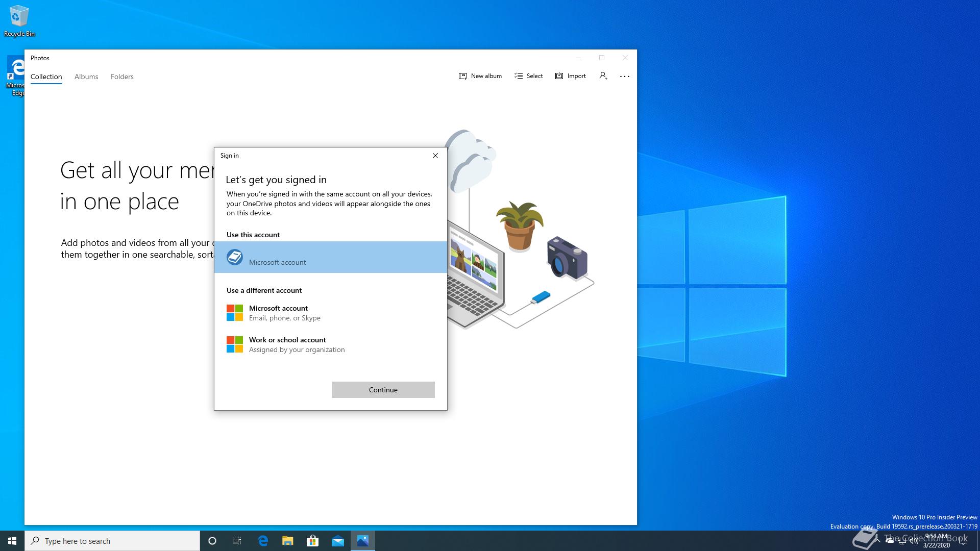
Task: Maximize the Photos window
Action: tap(602, 58)
